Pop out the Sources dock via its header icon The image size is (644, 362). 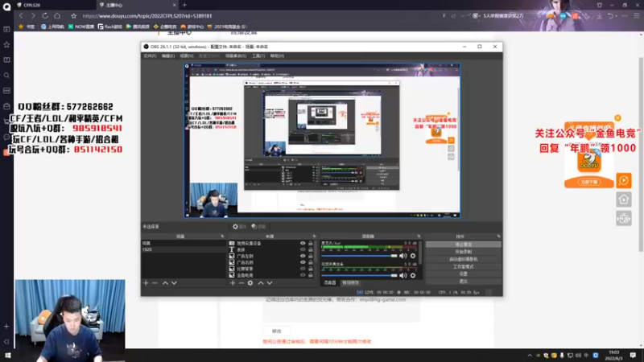tap(314, 237)
